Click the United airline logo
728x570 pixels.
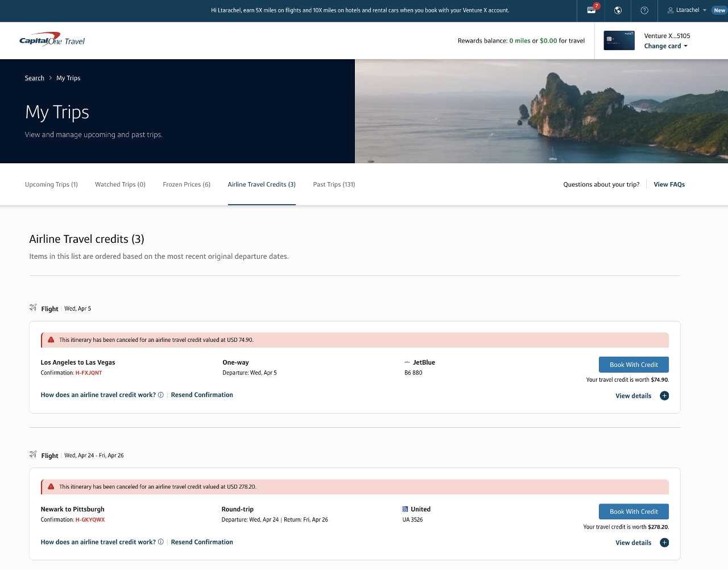406,509
